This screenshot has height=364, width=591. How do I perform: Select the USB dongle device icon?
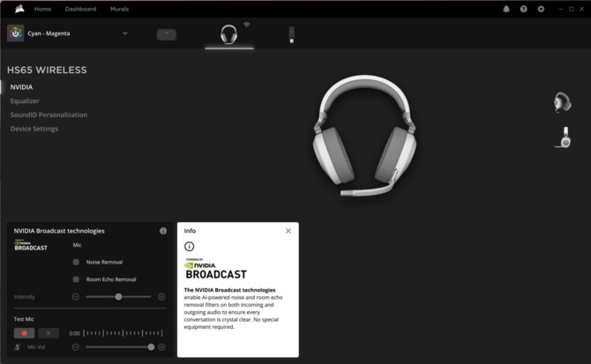[x=291, y=34]
